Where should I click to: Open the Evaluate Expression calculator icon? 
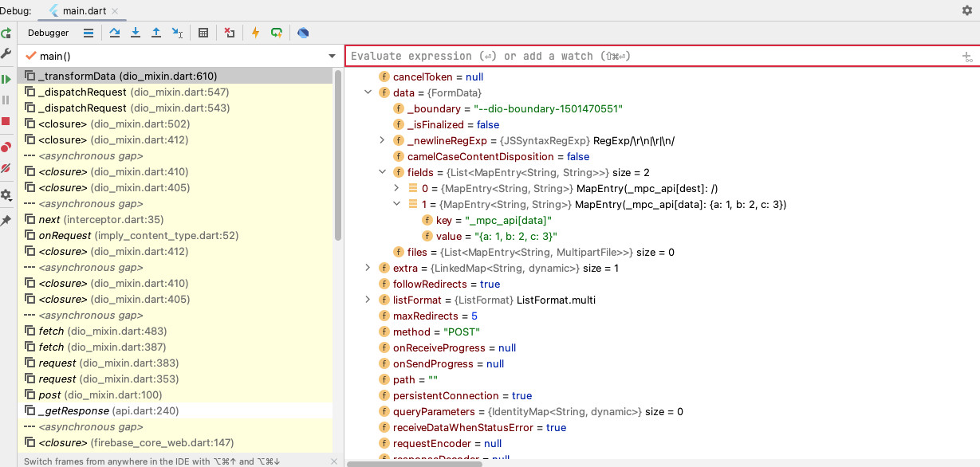pos(203,33)
